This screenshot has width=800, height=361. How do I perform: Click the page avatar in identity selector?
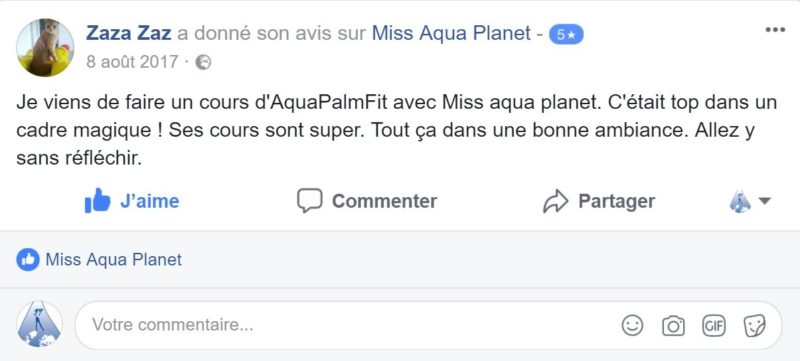pyautogui.click(x=740, y=201)
